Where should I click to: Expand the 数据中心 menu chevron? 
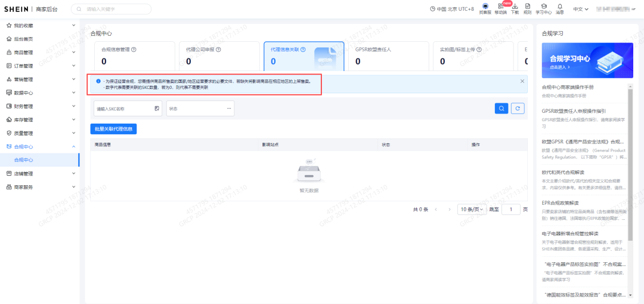coord(73,93)
